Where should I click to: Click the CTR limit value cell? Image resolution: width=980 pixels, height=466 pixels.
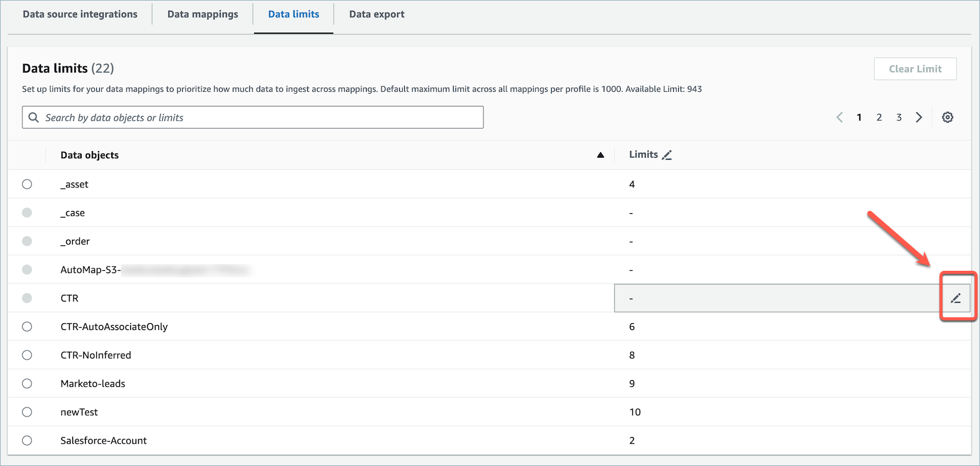coord(774,298)
